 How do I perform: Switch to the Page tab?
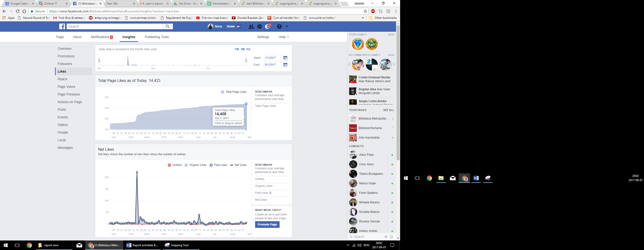pyautogui.click(x=60, y=37)
